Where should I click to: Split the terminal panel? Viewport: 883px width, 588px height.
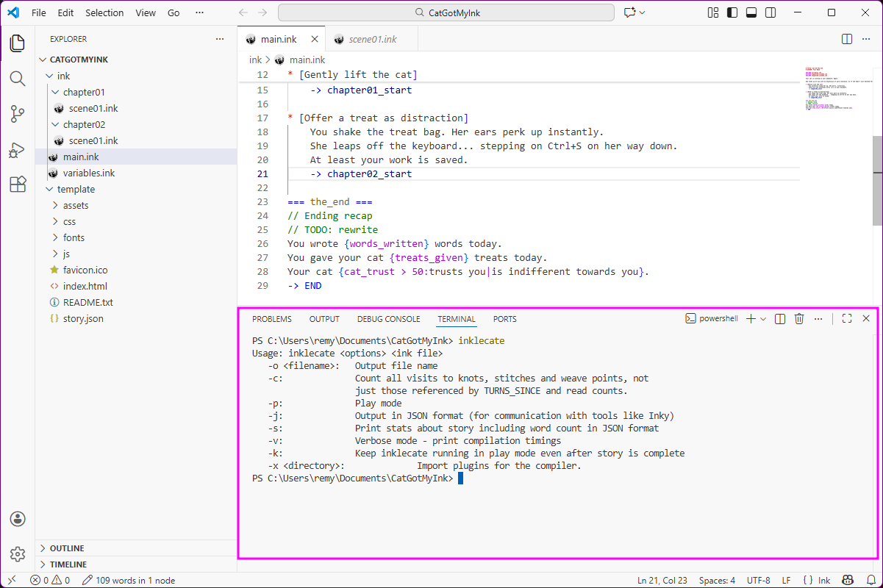coord(779,318)
